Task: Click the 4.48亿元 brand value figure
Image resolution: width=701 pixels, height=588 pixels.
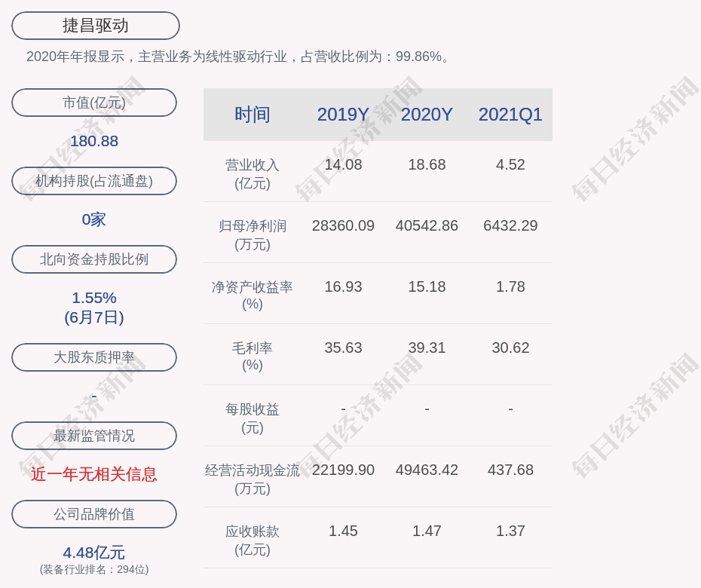Action: (94, 553)
